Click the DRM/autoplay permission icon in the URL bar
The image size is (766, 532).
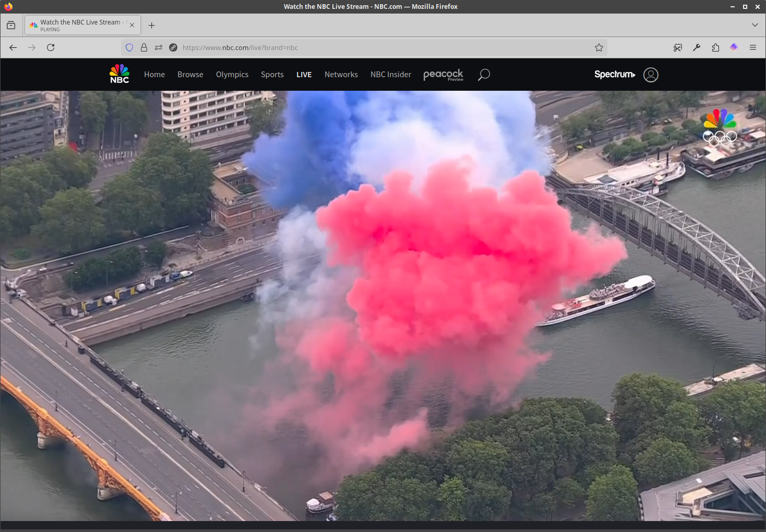pyautogui.click(x=173, y=47)
